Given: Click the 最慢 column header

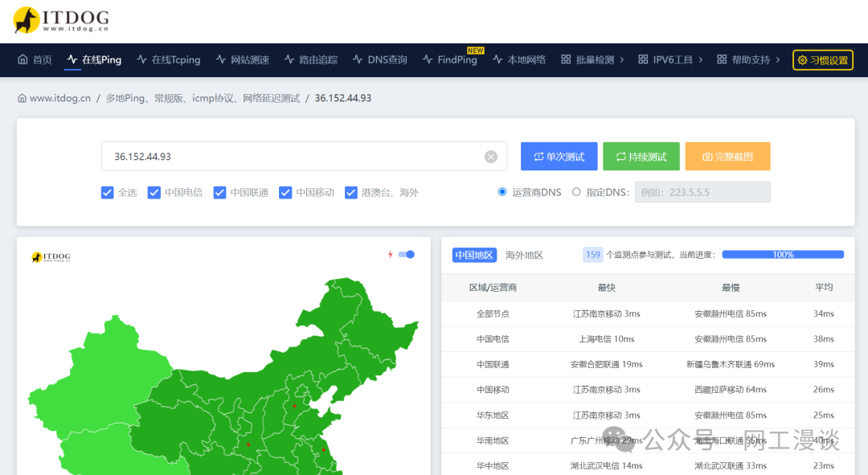Looking at the screenshot, I should click(731, 287).
